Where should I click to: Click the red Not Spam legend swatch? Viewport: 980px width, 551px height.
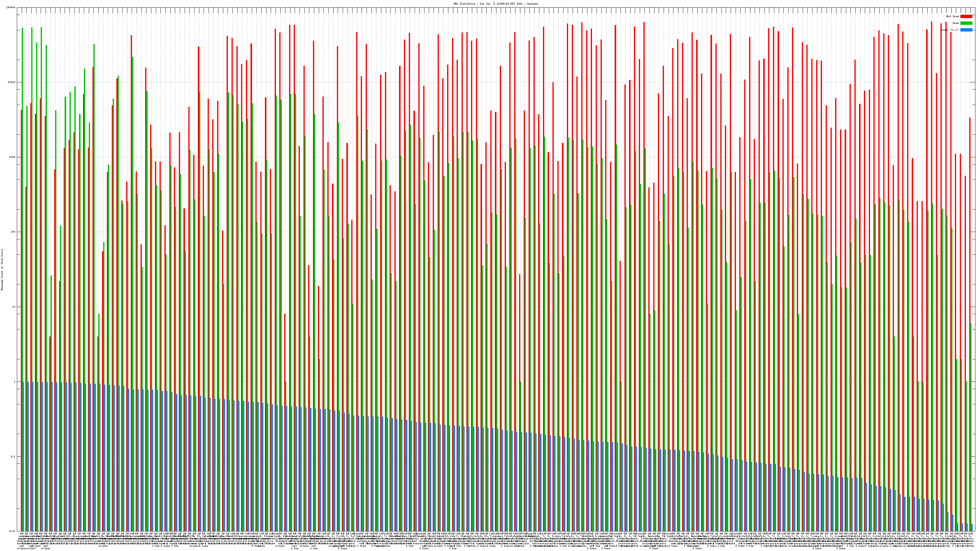point(966,16)
